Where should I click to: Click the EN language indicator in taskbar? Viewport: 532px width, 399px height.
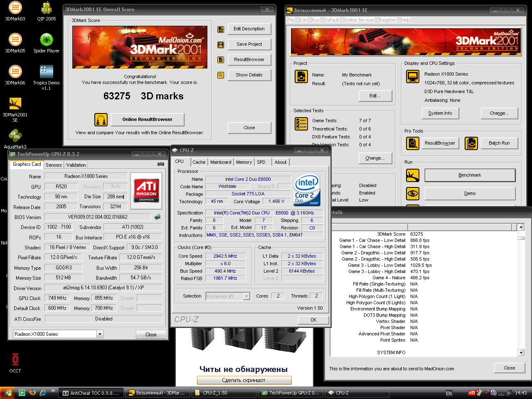tap(449, 393)
